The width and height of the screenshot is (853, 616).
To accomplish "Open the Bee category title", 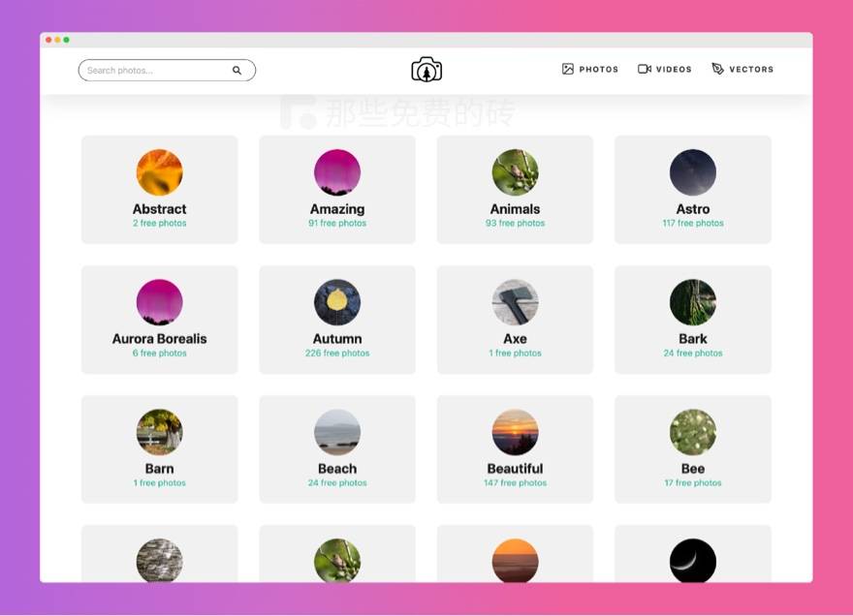I will point(693,469).
